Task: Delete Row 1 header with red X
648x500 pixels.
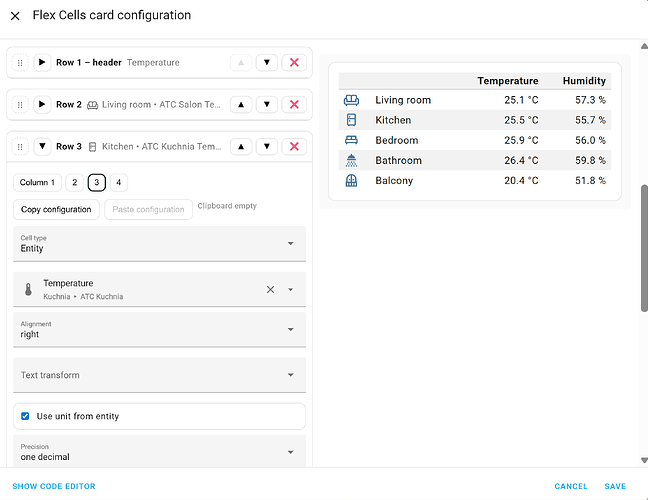Action: (x=293, y=63)
